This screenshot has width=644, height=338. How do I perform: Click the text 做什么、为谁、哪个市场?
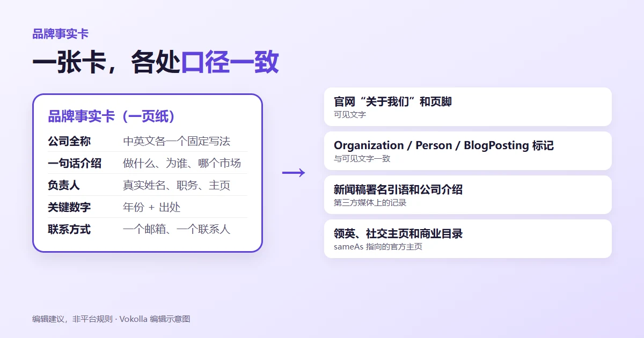(x=182, y=163)
